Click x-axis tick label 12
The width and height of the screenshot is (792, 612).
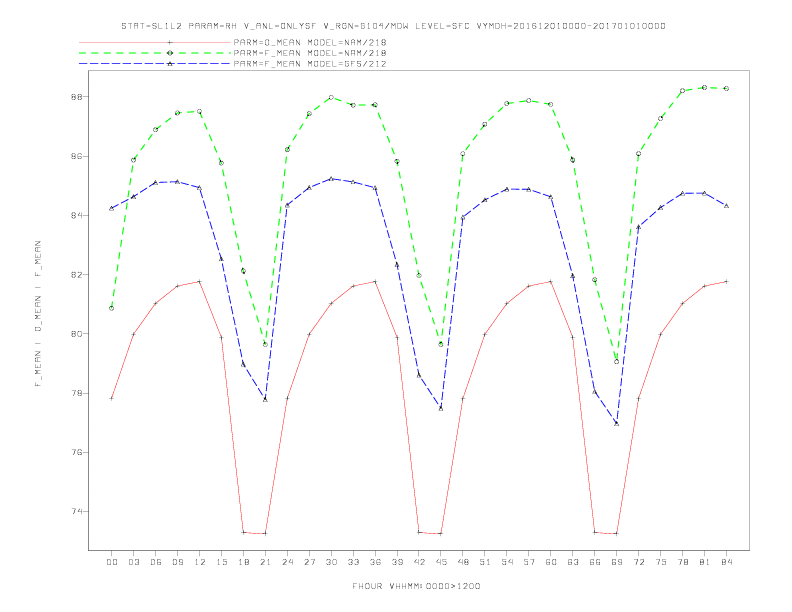(x=200, y=562)
